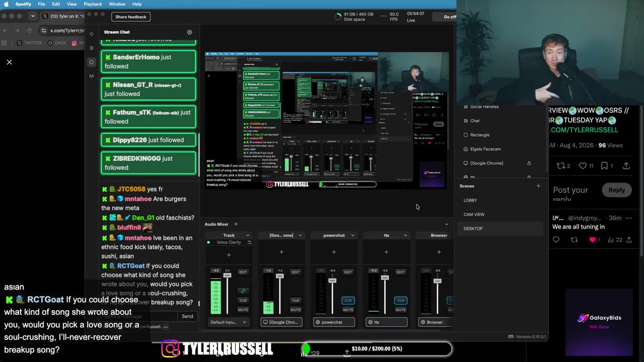Screen dimensions: 644x362
Task: Open Chrome tab search dropdown arrow
Action: click(33, 16)
